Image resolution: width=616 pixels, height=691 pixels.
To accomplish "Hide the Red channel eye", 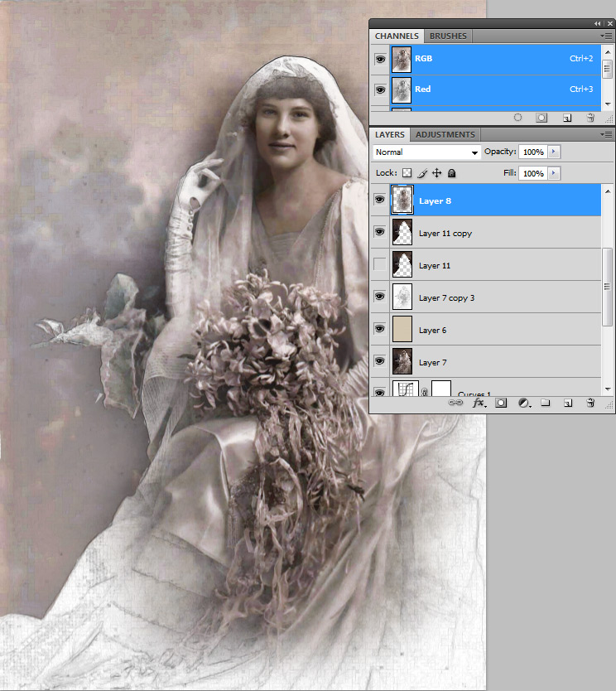I will [x=380, y=90].
